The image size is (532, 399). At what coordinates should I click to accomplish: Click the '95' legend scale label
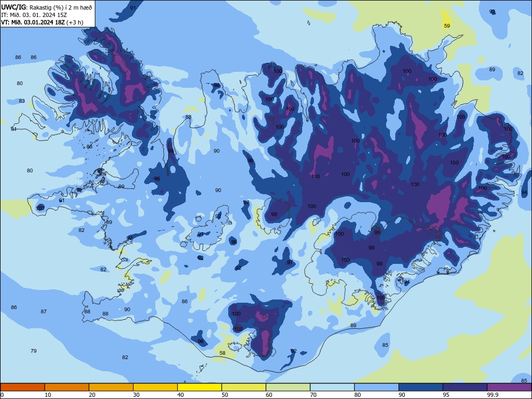pos(446,395)
